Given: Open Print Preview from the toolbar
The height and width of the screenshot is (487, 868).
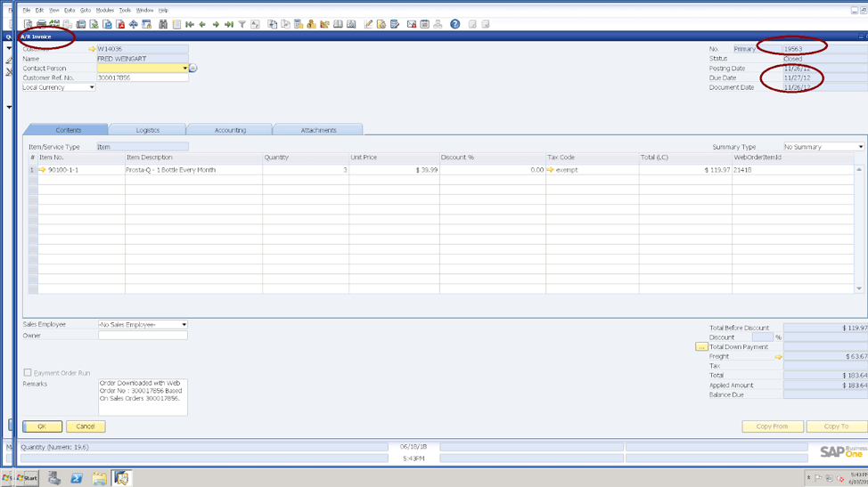Looking at the screenshot, I should [28, 24].
